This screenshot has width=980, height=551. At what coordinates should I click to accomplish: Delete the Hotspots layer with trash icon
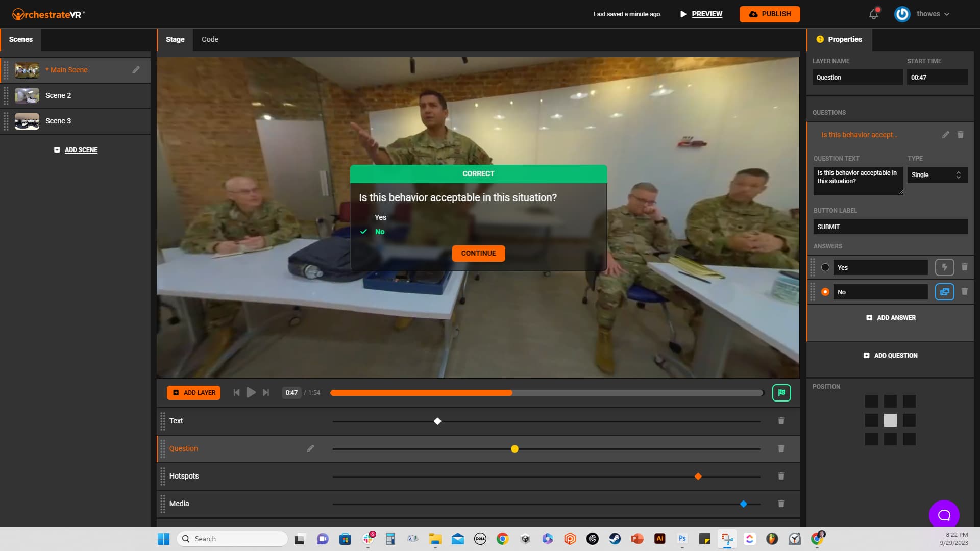[x=781, y=476]
